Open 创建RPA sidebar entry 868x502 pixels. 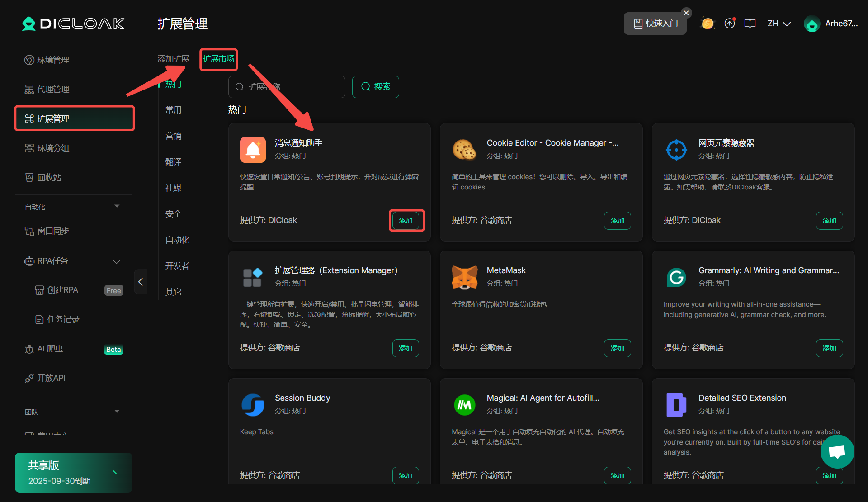point(57,290)
